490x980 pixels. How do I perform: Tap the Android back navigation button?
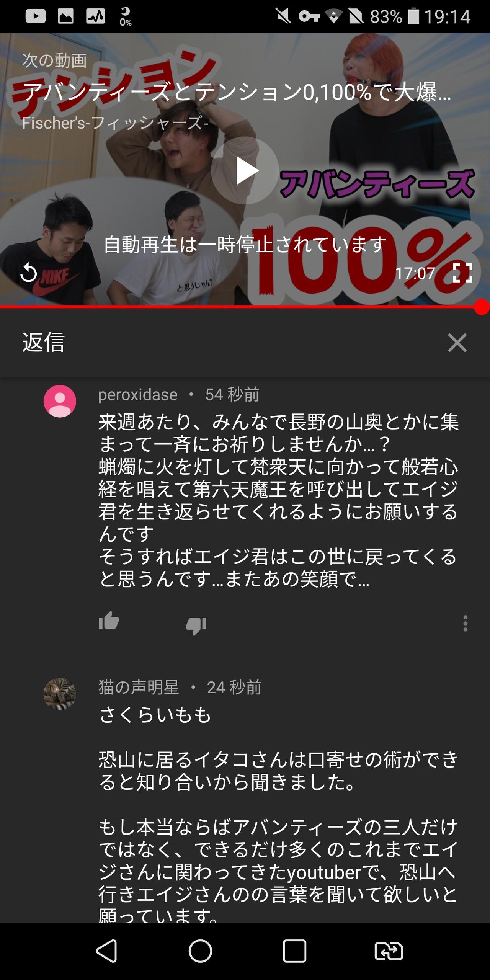tap(106, 951)
